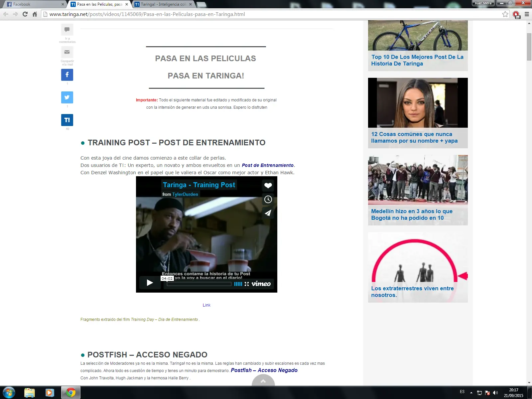Open Los extraterrestres viven entre nosotros article
Screen dimensions: 532x399
412,292
